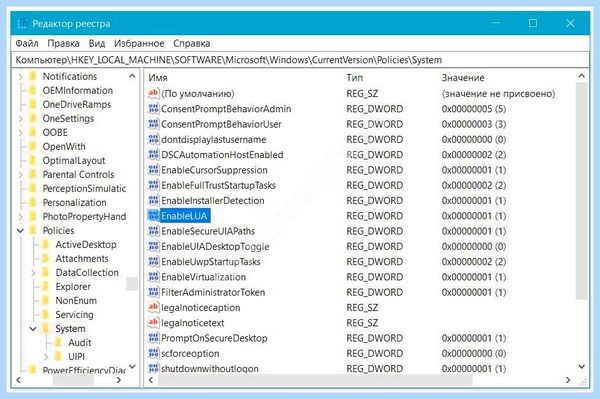Click values pane scroll down arrow
Image resolution: width=600 pixels, height=399 pixels.
point(582,366)
